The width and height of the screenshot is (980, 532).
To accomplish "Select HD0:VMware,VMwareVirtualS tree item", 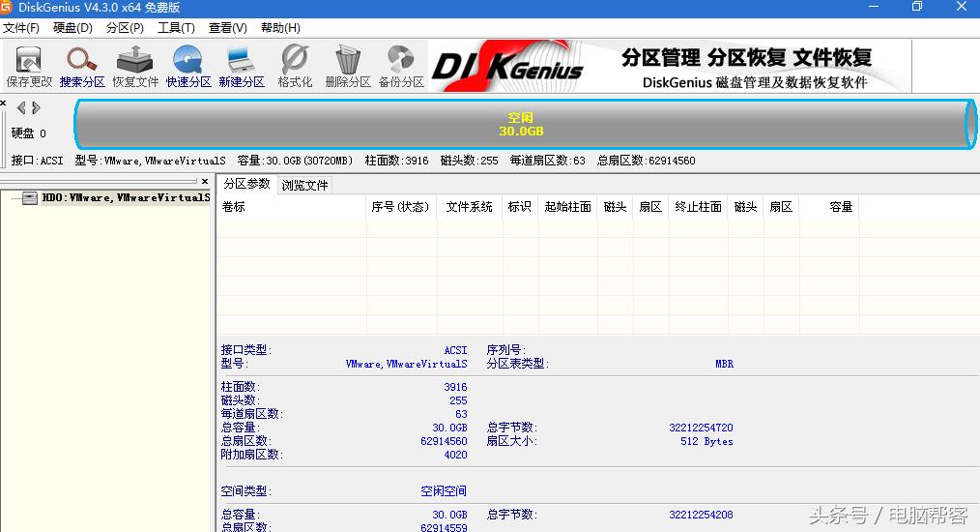I will [126, 197].
